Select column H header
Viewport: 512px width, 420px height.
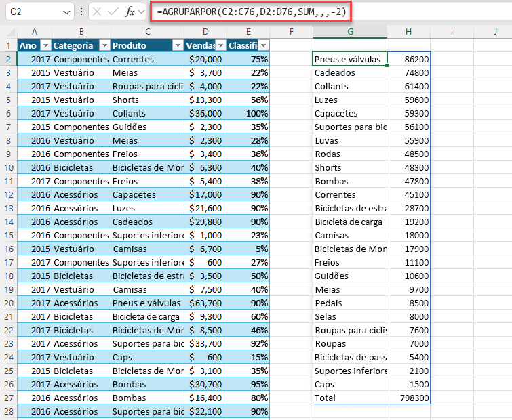pos(408,32)
